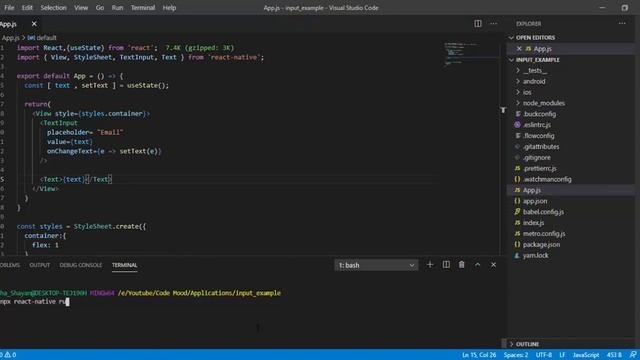
Task: Open the Go menu
Action: pos(100,8)
